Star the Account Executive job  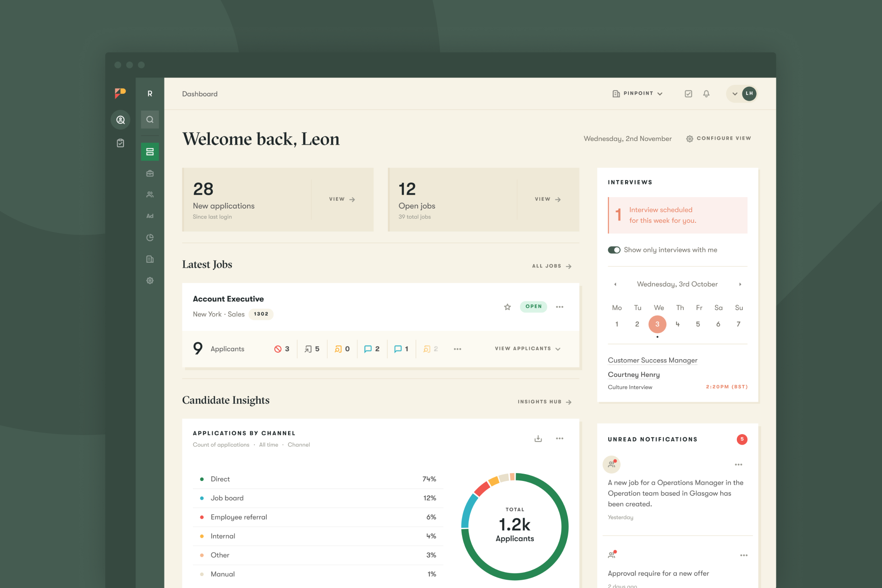(x=507, y=307)
